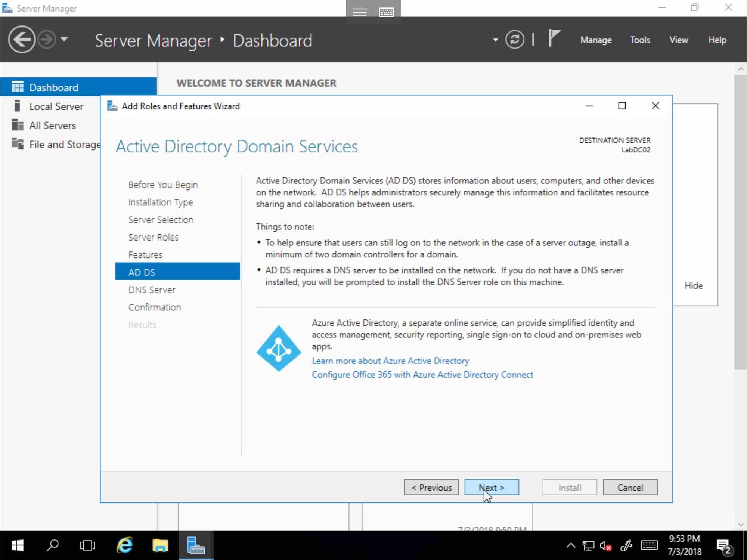Click Server Manager taskbar icon

(x=196, y=546)
